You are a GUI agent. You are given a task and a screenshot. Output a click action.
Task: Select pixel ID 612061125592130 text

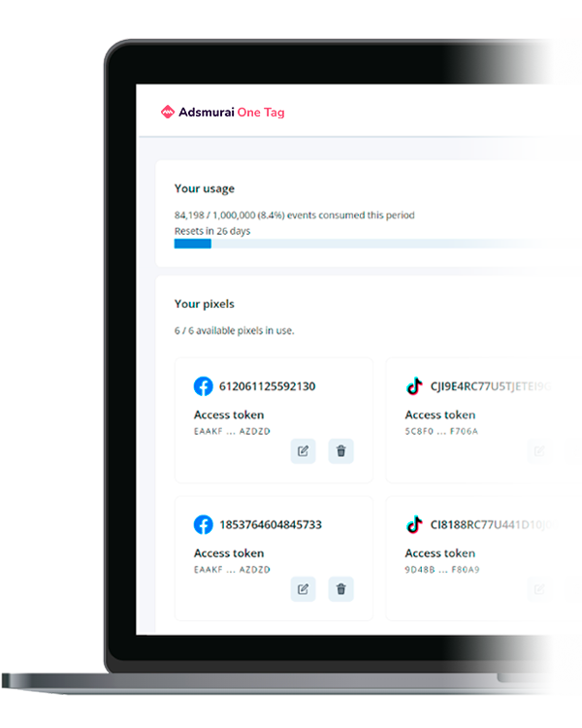tap(268, 386)
